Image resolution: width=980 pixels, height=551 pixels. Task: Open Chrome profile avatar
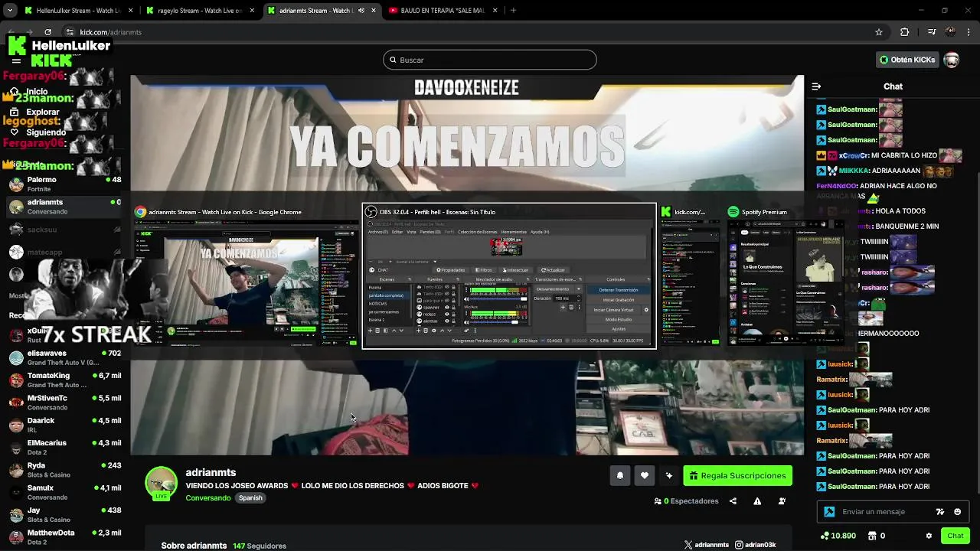pyautogui.click(x=950, y=32)
